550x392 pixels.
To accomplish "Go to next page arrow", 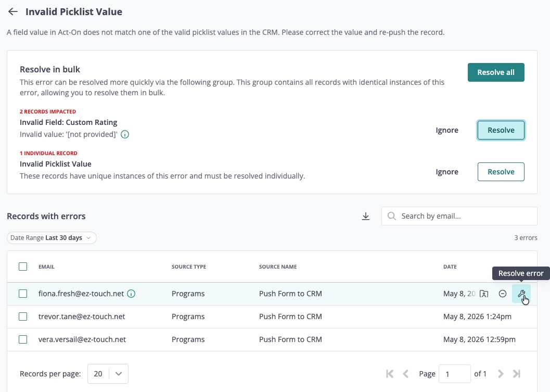I will click(x=501, y=374).
